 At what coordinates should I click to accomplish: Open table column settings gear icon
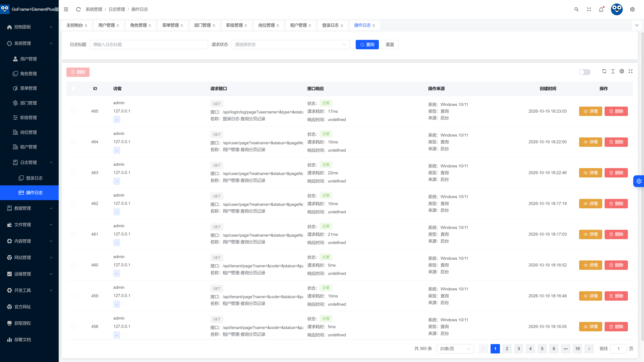click(x=622, y=71)
